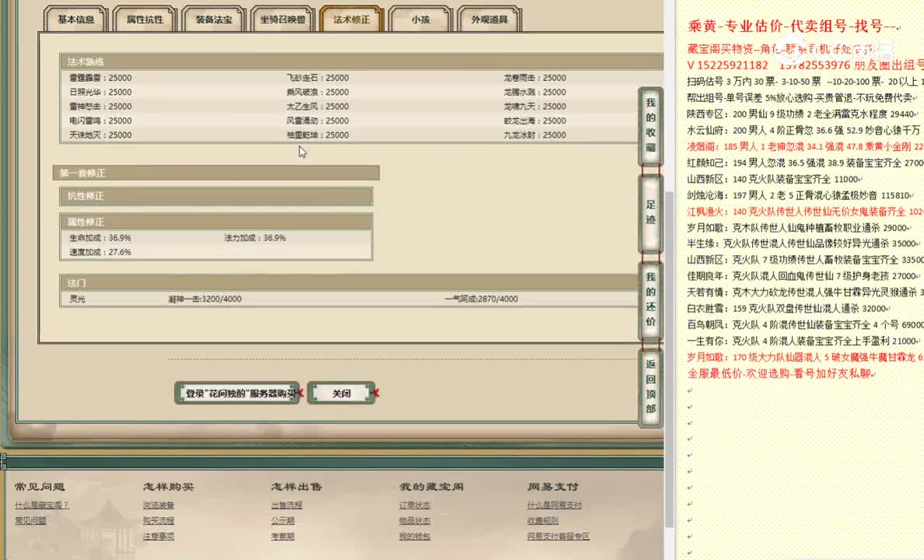
Task: Open the 浏览装备 link
Action: pyautogui.click(x=159, y=506)
